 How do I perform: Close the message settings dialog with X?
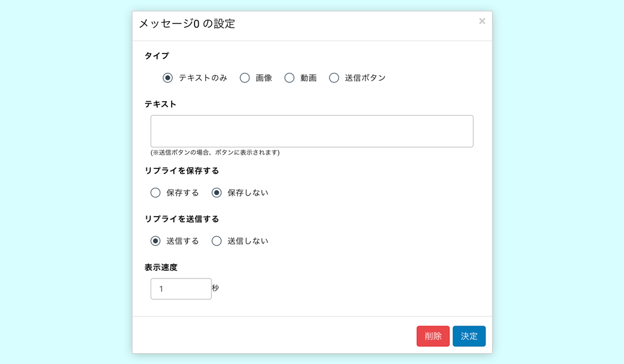482,21
